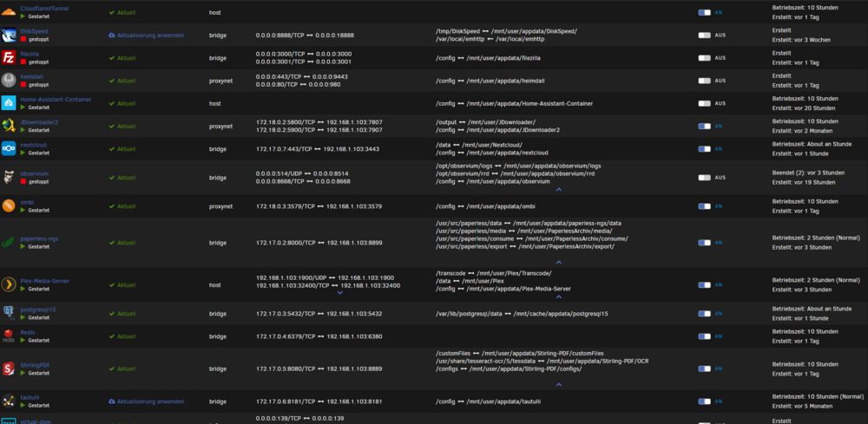Select path /mnt/cache/appdata/postgresql15
The width and height of the screenshot is (868, 424).
(561, 313)
